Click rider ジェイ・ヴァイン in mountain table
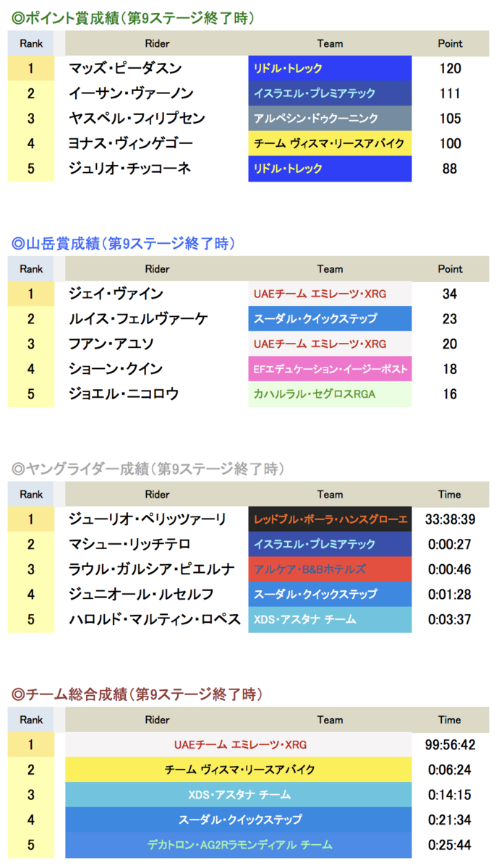 (116, 294)
